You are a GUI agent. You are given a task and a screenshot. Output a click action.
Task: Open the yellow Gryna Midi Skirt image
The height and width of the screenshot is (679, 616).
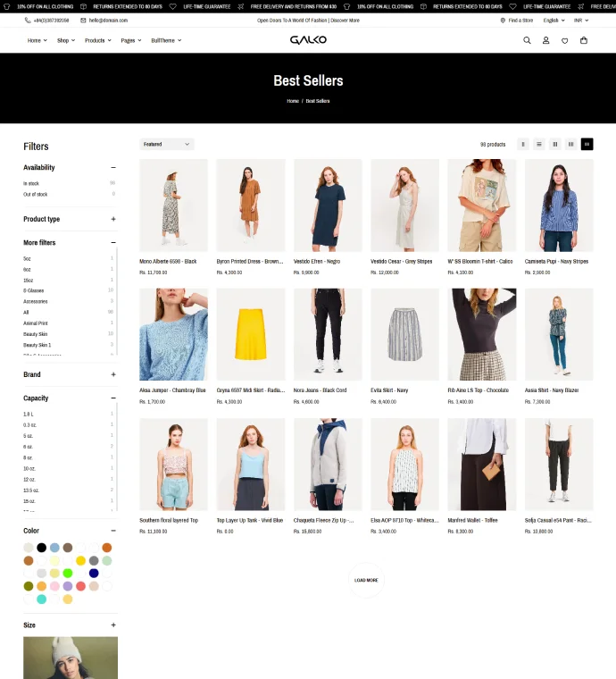pos(251,334)
